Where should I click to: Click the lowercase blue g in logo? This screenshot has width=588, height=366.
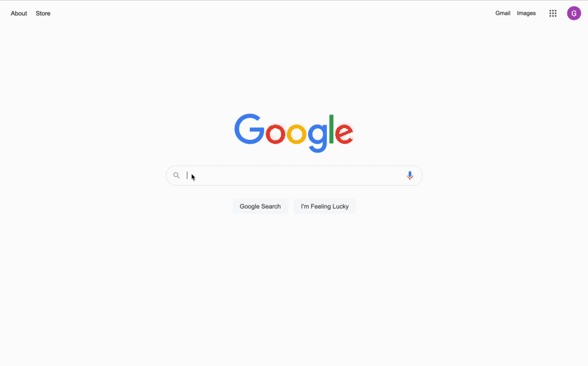point(318,138)
